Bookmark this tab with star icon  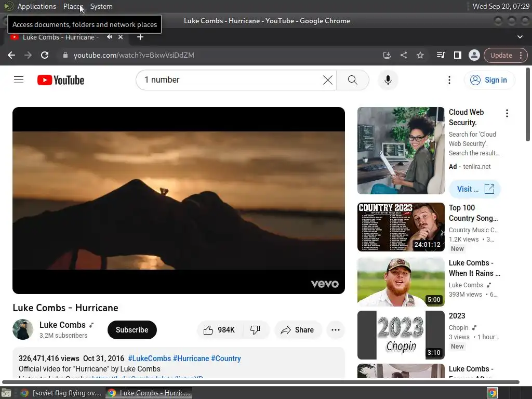click(420, 55)
